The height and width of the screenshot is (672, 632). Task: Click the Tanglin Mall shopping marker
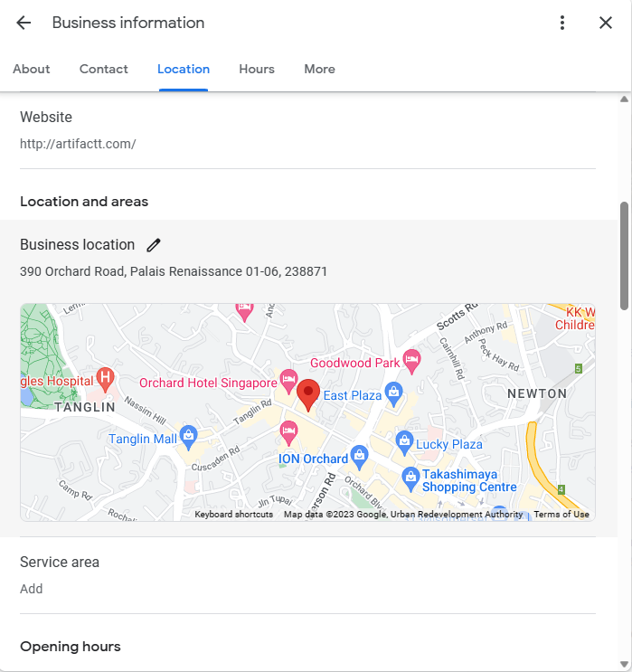pyautogui.click(x=189, y=437)
